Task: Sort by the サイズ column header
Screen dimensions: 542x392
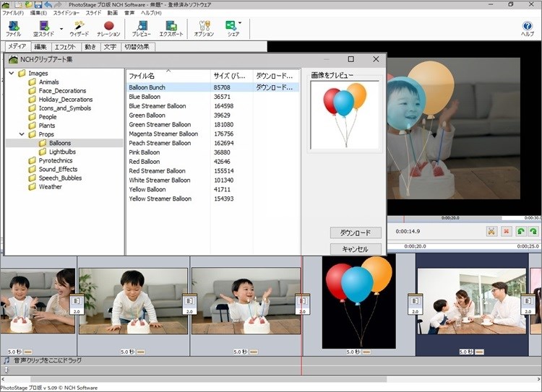Action: 231,76
